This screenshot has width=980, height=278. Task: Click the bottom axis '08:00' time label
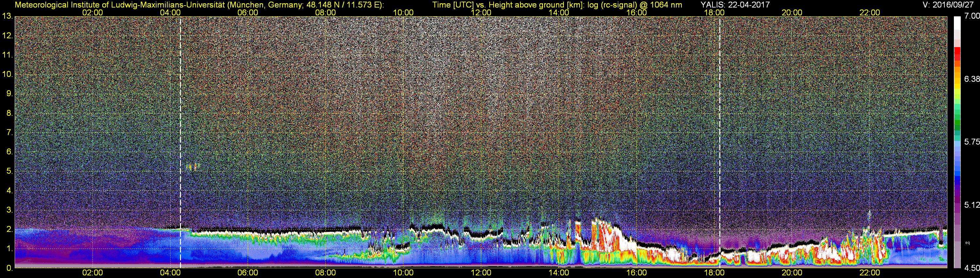[326, 273]
